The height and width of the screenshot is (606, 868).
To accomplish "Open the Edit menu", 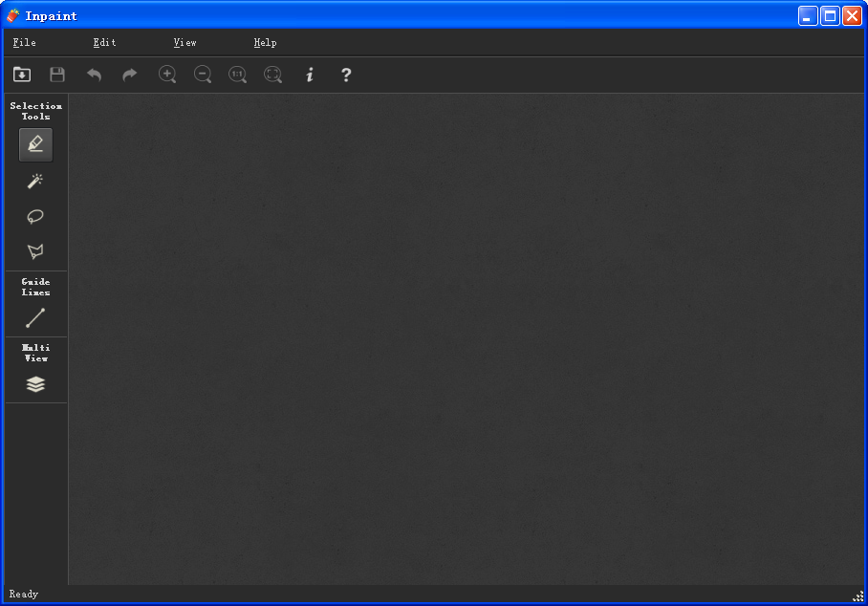I will coord(104,43).
